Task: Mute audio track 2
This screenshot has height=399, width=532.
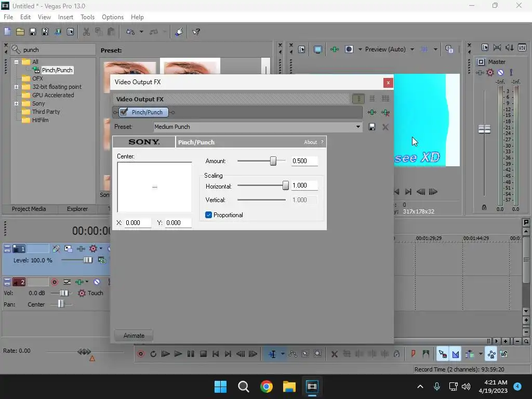Action: 97,282
